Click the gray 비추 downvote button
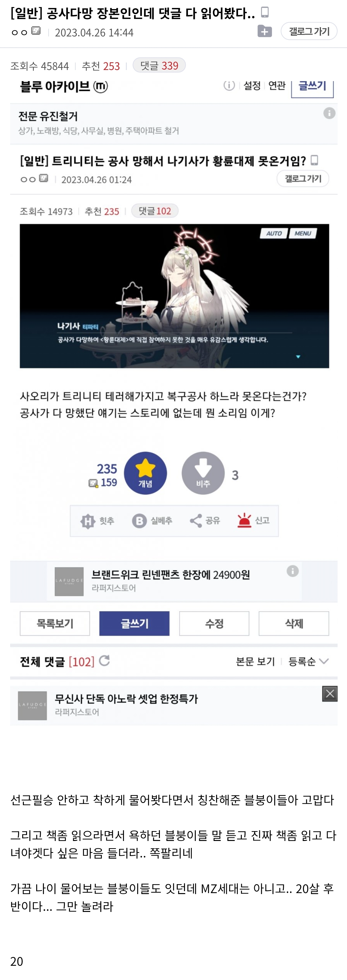This screenshot has height=980, width=347. (x=203, y=473)
